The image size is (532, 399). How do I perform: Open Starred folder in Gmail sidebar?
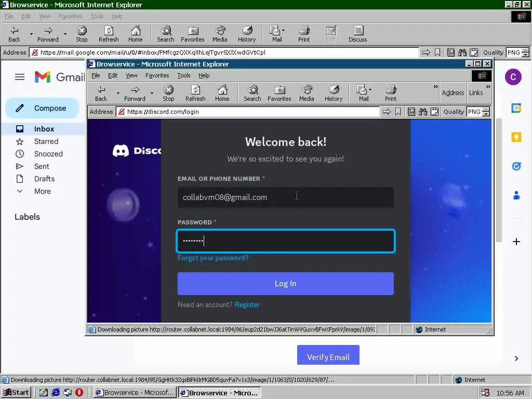tap(46, 141)
